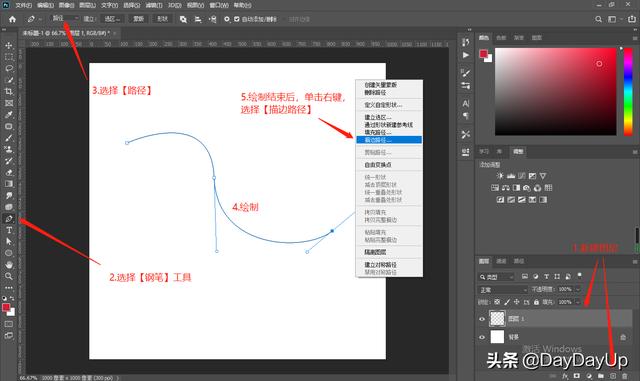Viewport: 640px width, 381px height.
Task: Select the Pen tool in the toolbar
Action: pos(9,219)
